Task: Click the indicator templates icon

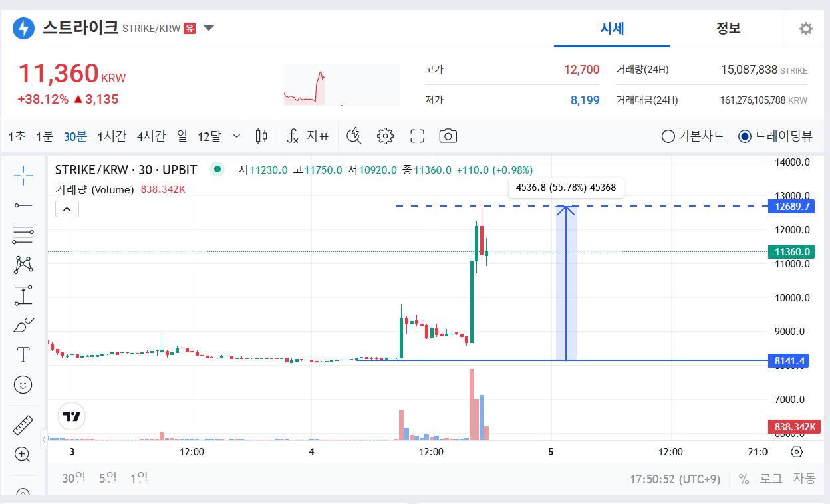Action: coord(354,136)
